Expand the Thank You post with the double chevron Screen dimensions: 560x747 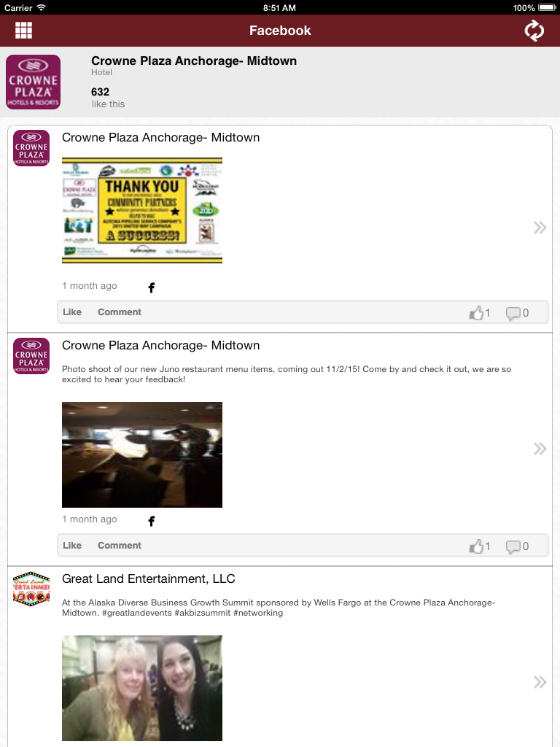pyautogui.click(x=540, y=228)
